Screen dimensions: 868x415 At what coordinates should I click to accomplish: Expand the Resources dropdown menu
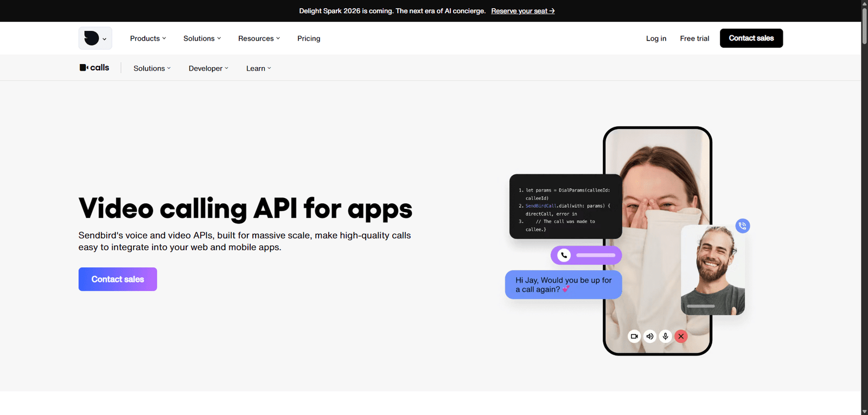click(x=259, y=39)
